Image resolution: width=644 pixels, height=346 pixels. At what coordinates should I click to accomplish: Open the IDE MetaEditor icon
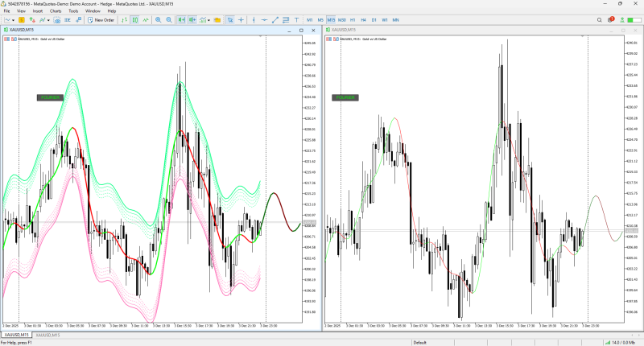68,19
